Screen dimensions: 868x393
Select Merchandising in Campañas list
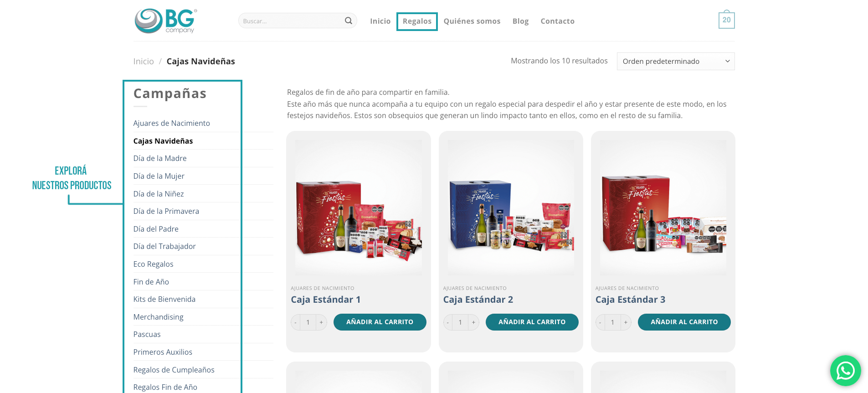(x=158, y=317)
